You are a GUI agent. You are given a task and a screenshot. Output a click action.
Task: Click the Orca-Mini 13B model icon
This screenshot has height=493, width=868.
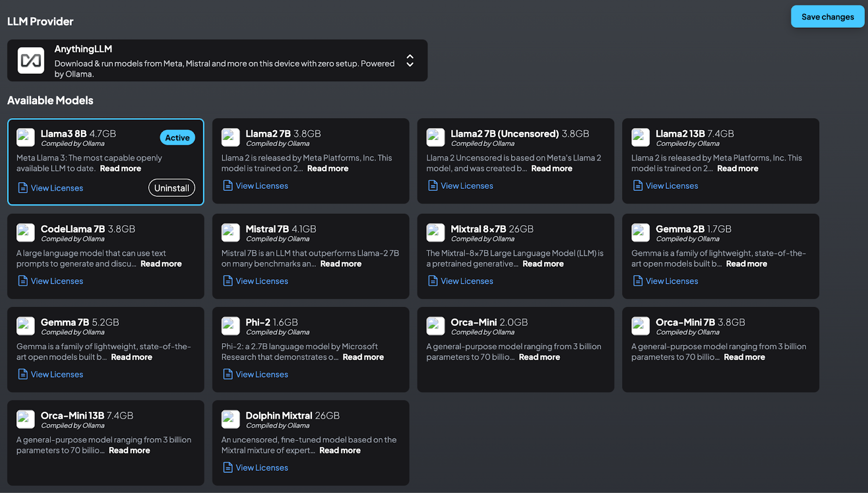pos(25,419)
